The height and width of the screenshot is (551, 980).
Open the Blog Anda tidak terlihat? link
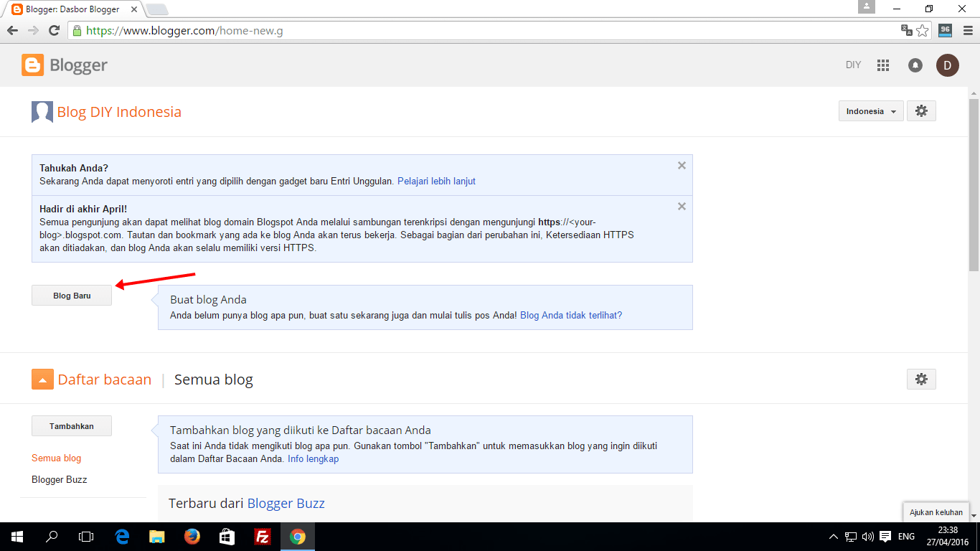571,315
